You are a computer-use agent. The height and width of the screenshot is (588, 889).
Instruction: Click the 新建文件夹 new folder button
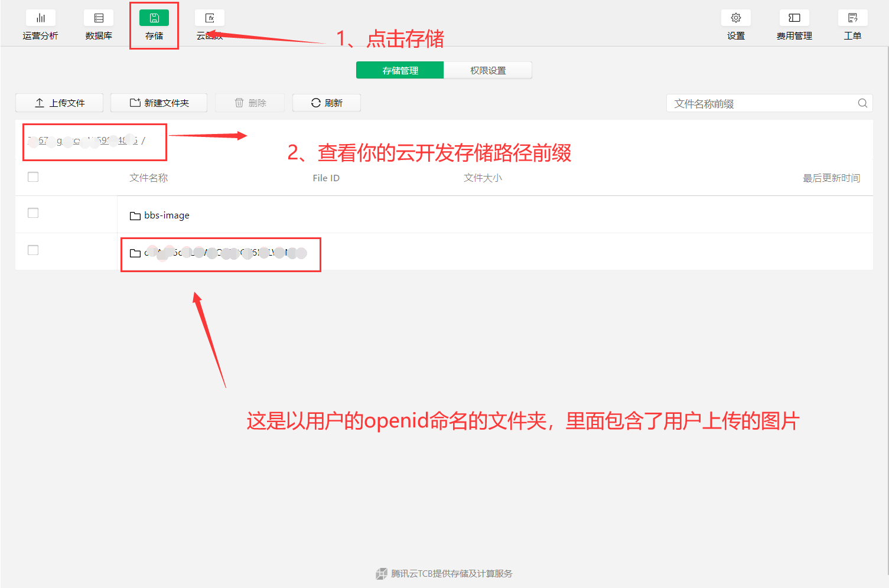click(159, 103)
